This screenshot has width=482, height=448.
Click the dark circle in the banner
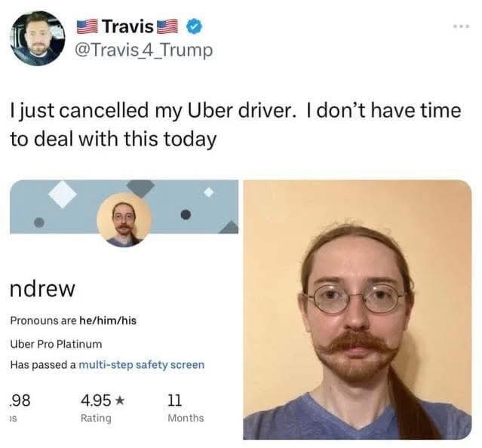click(186, 214)
